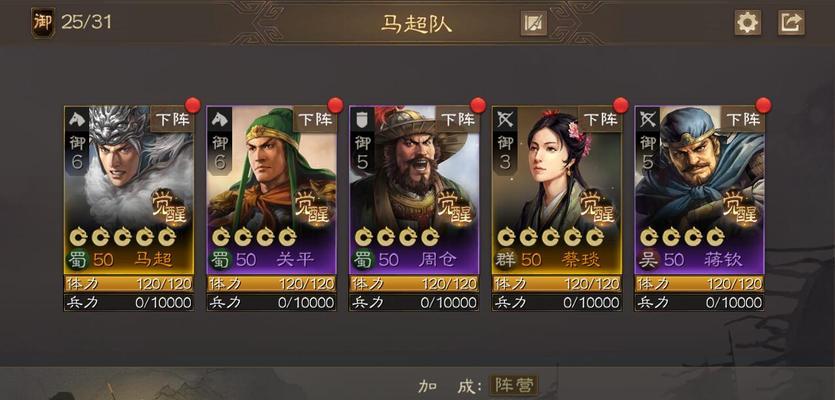Remove 马超 with the 下阵 button
The width and height of the screenshot is (835, 400).
pyautogui.click(x=172, y=119)
